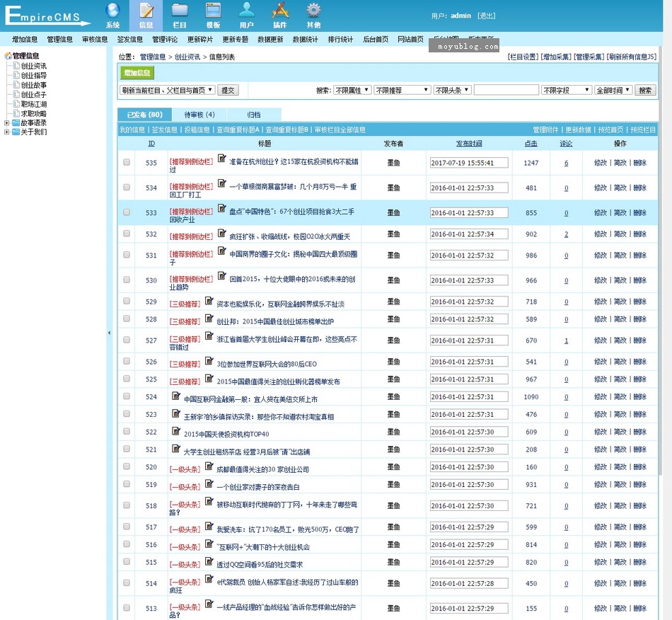Tick the checkbox for row ID 534
Screen dimensions: 672x620
(127, 187)
